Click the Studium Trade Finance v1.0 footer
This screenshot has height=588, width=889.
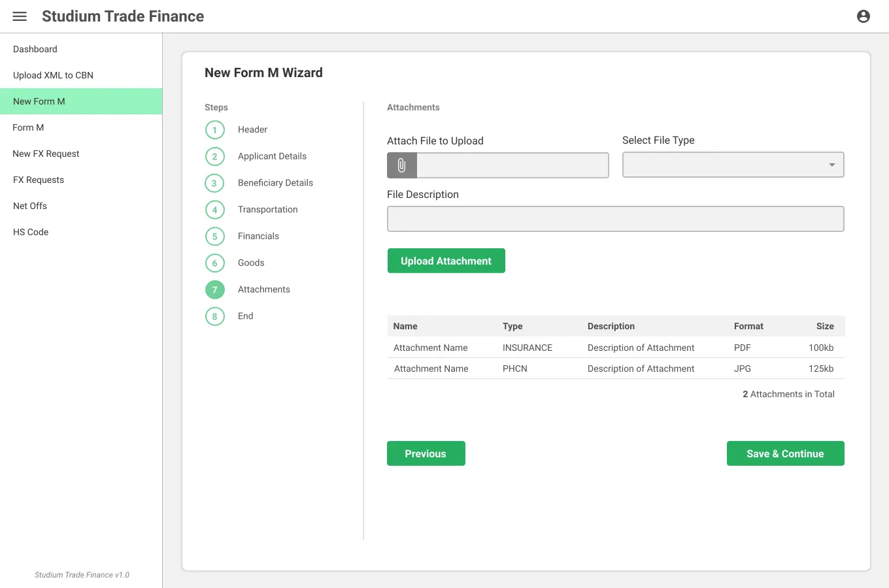point(82,575)
